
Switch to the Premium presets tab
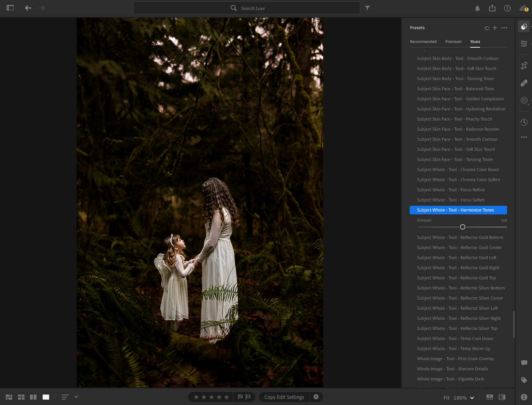(x=453, y=42)
